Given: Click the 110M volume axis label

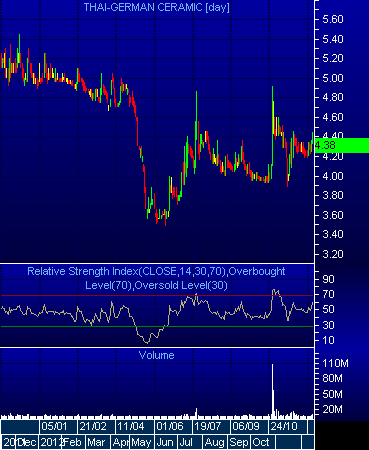Looking at the screenshot, I should pyautogui.click(x=335, y=363).
